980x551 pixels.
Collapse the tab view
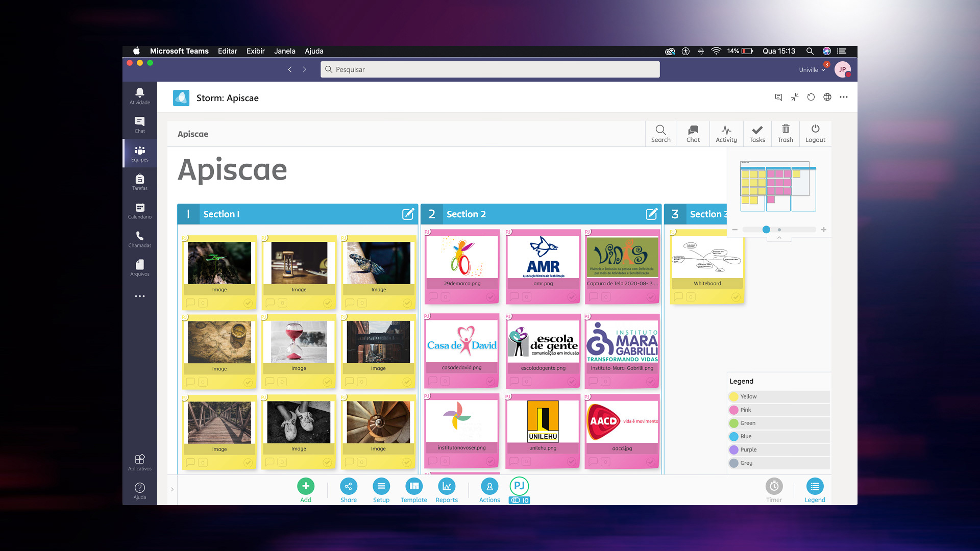tap(795, 97)
